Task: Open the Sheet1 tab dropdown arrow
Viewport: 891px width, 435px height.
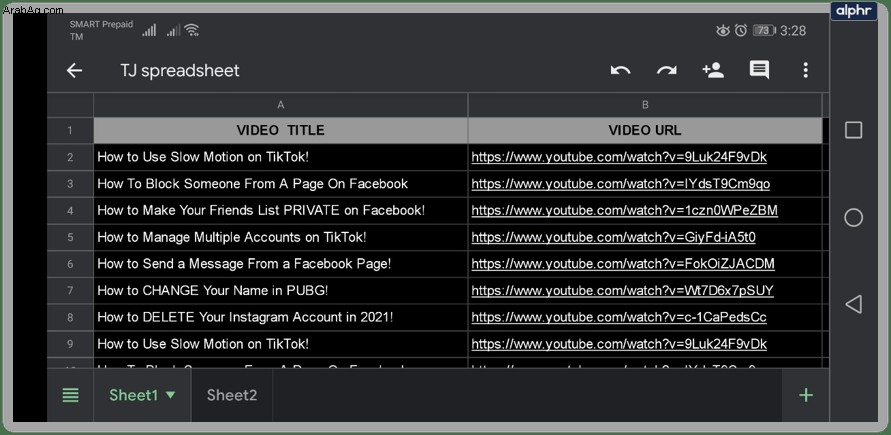Action: 170,395
